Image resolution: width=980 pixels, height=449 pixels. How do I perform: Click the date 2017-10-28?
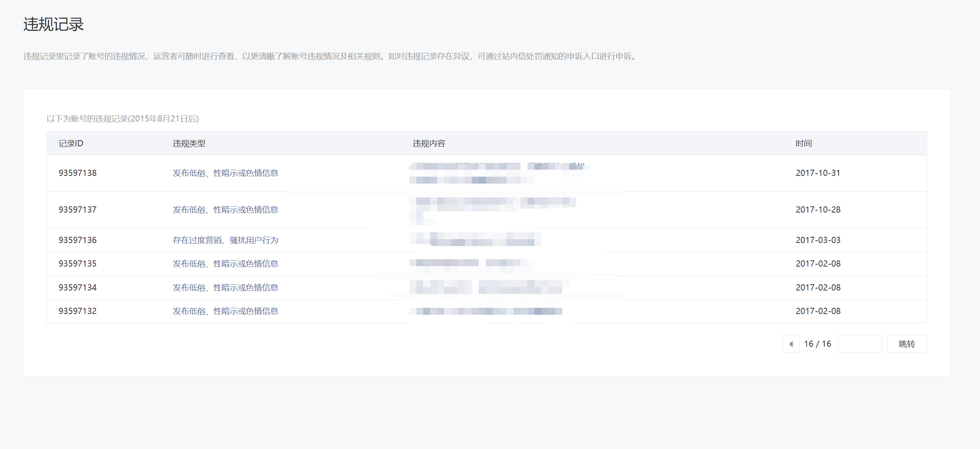click(818, 209)
